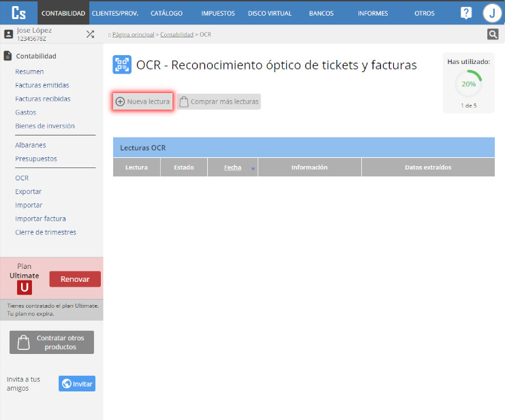Open Facturas emitidas in sidebar
This screenshot has width=505, height=420.
coord(42,85)
